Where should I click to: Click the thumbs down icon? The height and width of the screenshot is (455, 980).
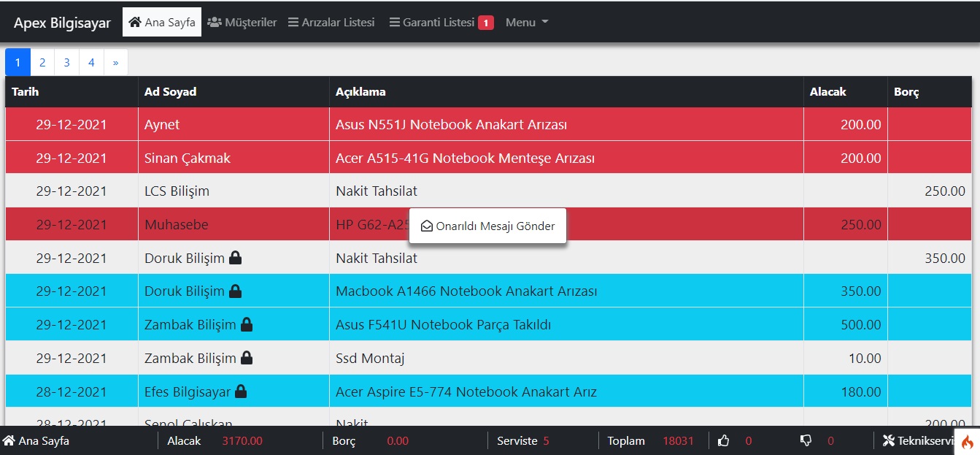[x=806, y=440]
